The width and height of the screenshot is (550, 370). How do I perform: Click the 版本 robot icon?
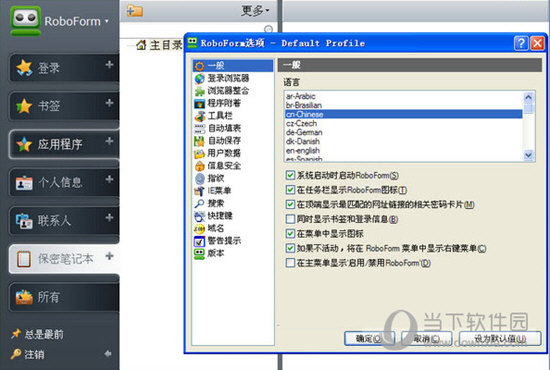point(199,254)
